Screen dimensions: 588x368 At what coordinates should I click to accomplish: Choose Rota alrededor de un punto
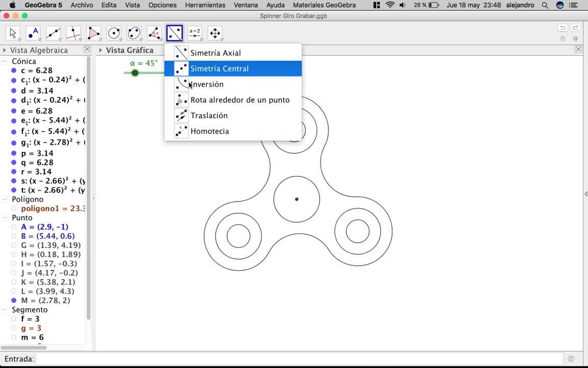[x=239, y=100]
